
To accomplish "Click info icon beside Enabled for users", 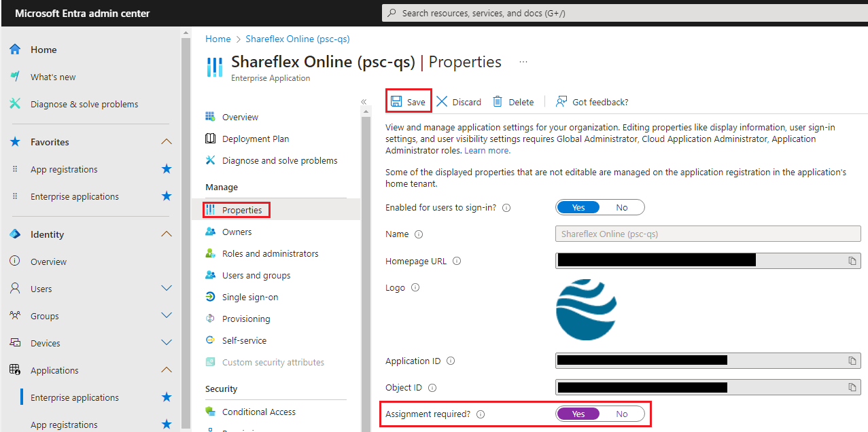I will click(506, 208).
